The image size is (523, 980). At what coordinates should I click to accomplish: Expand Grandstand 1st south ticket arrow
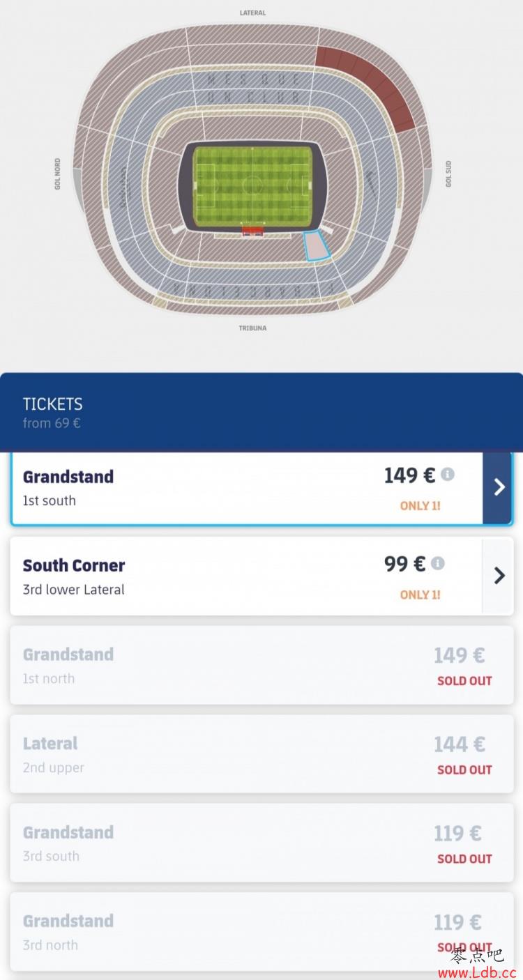(498, 487)
